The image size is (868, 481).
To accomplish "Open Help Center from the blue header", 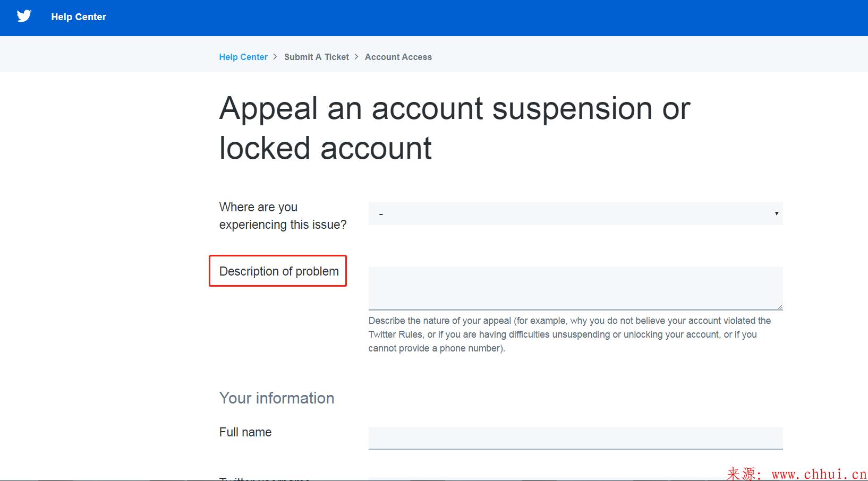I will 79,17.
